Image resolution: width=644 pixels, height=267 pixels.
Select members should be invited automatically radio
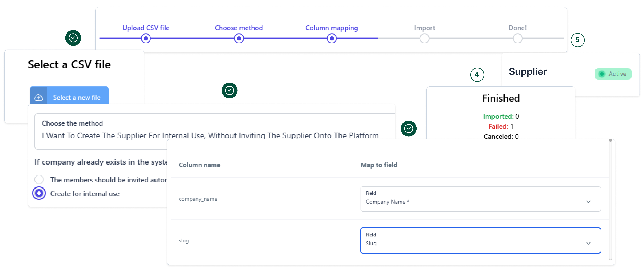(39, 179)
